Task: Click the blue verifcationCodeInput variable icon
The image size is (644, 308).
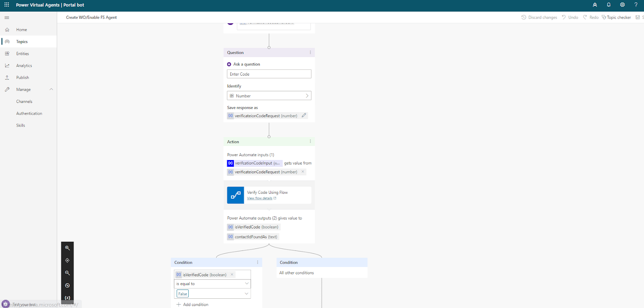Action: (x=230, y=163)
